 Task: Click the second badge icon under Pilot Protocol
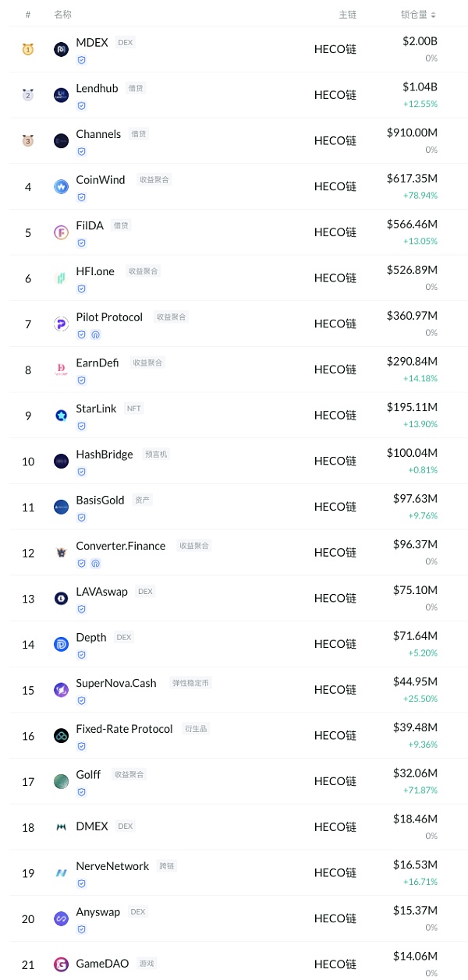[x=96, y=334]
